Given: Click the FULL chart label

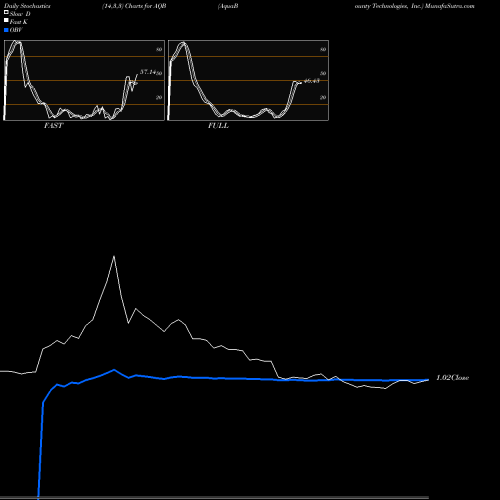Looking at the screenshot, I should [x=218, y=126].
